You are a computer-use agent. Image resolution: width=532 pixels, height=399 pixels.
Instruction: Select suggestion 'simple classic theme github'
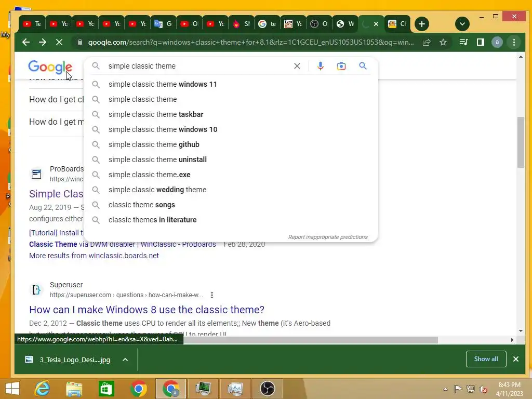pyautogui.click(x=231, y=144)
